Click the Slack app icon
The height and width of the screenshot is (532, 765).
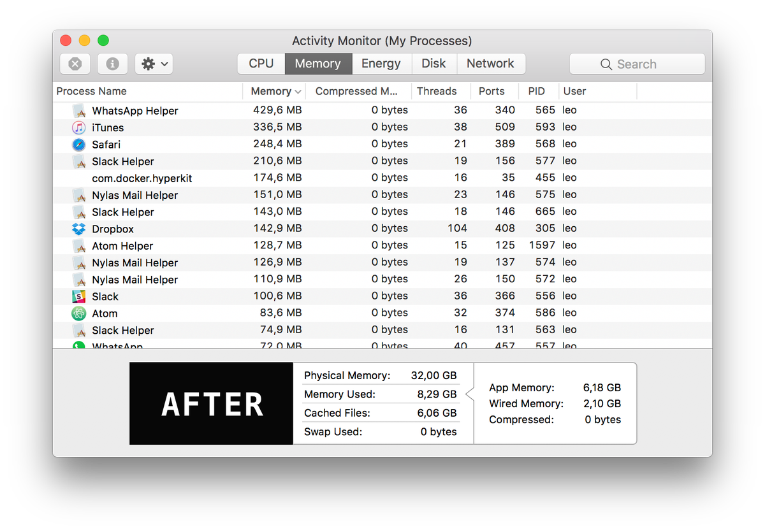[79, 296]
